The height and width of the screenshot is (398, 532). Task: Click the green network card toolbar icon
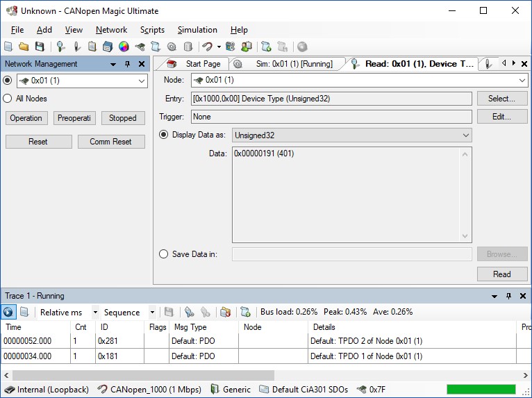140,47
